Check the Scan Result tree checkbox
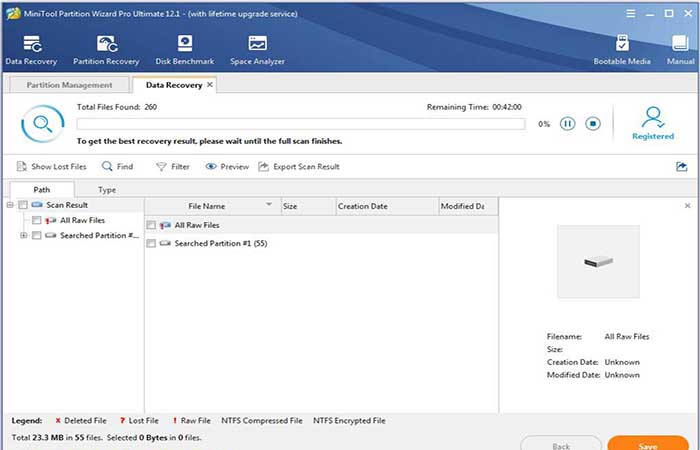The height and width of the screenshot is (450, 700). coord(23,205)
